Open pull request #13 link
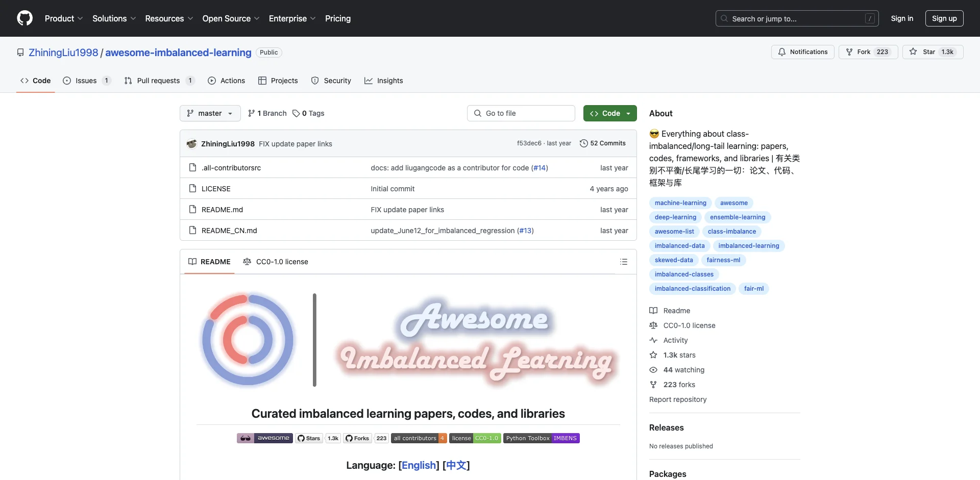Viewport: 980px width, 480px height. [x=525, y=231]
